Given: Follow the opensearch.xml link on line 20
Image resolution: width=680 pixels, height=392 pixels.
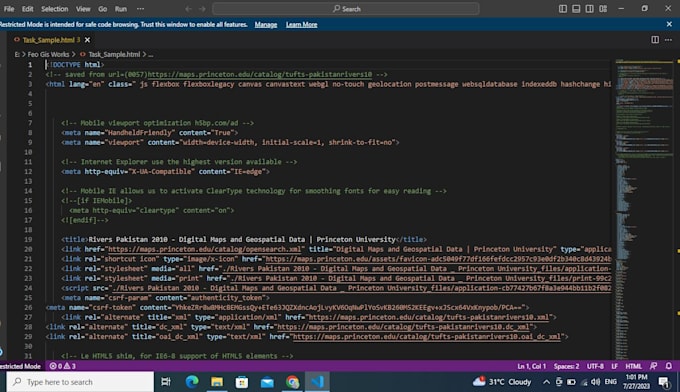Looking at the screenshot, I should click(x=204, y=249).
